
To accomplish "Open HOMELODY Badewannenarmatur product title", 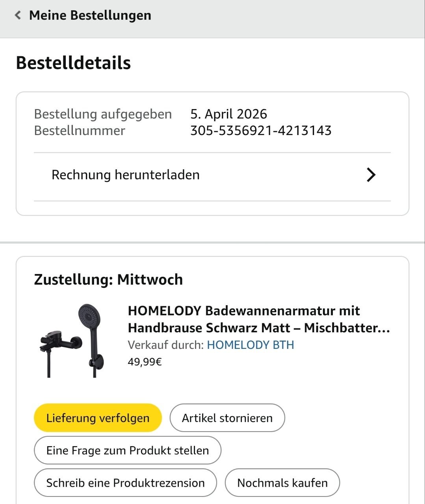I will [258, 319].
